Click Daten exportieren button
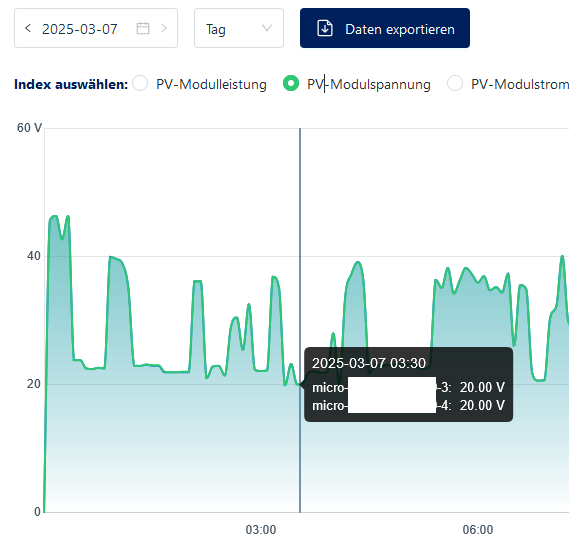The width and height of the screenshot is (569, 548). (385, 28)
